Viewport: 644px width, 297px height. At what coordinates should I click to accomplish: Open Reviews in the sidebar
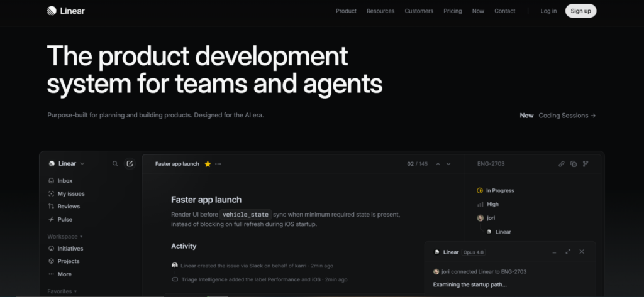point(64,207)
